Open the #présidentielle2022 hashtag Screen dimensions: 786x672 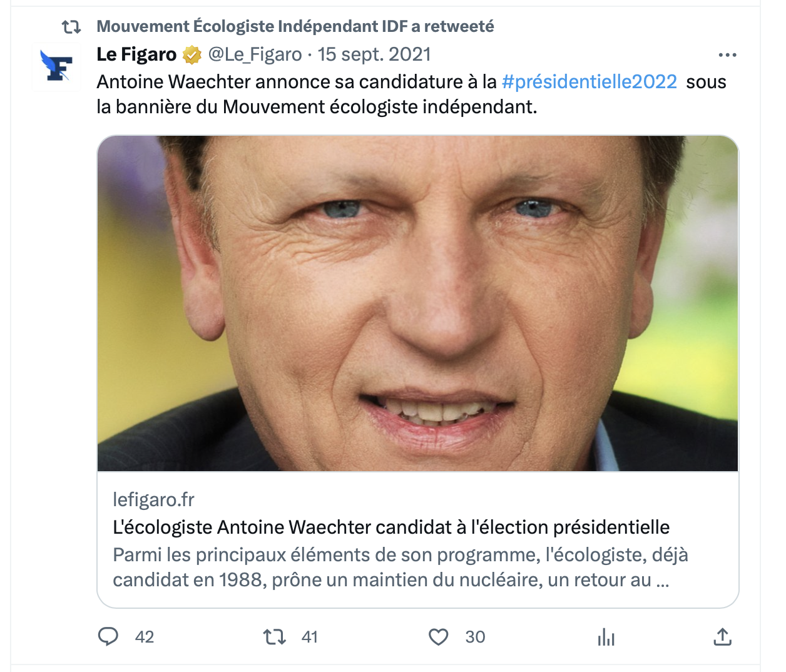point(589,82)
